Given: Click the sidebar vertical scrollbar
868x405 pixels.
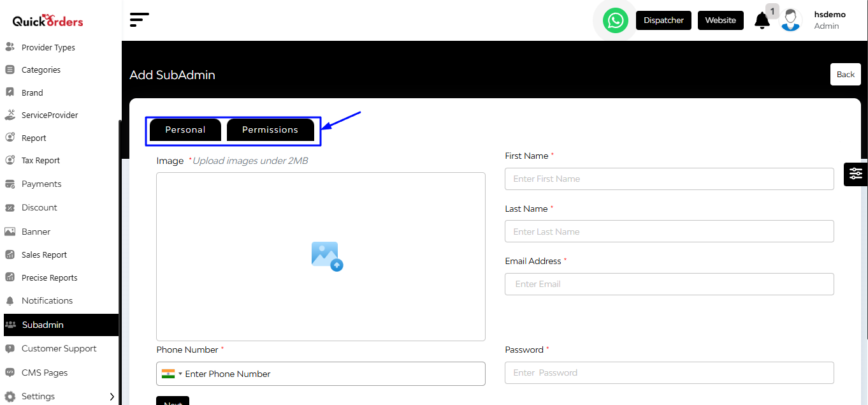Looking at the screenshot, I should 120,261.
